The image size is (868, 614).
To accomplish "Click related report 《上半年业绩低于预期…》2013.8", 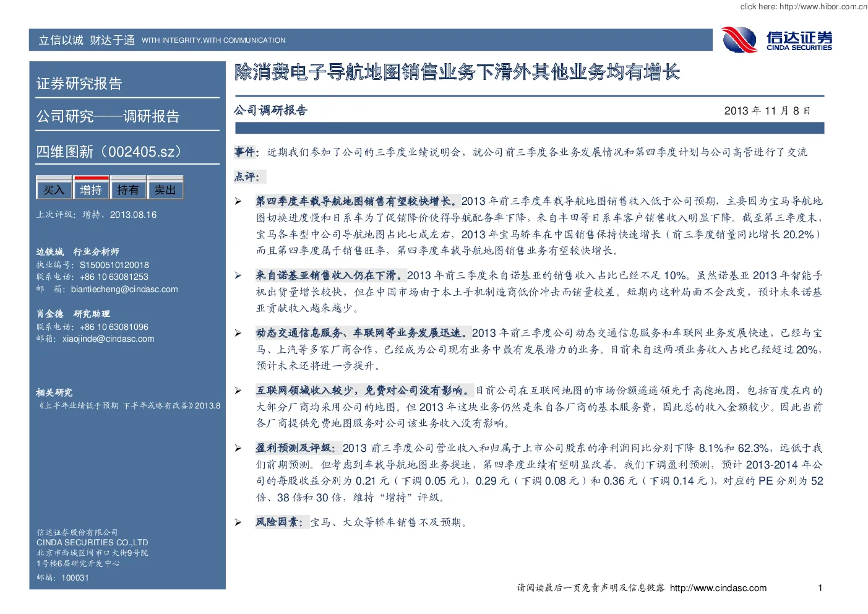I will pyautogui.click(x=128, y=406).
